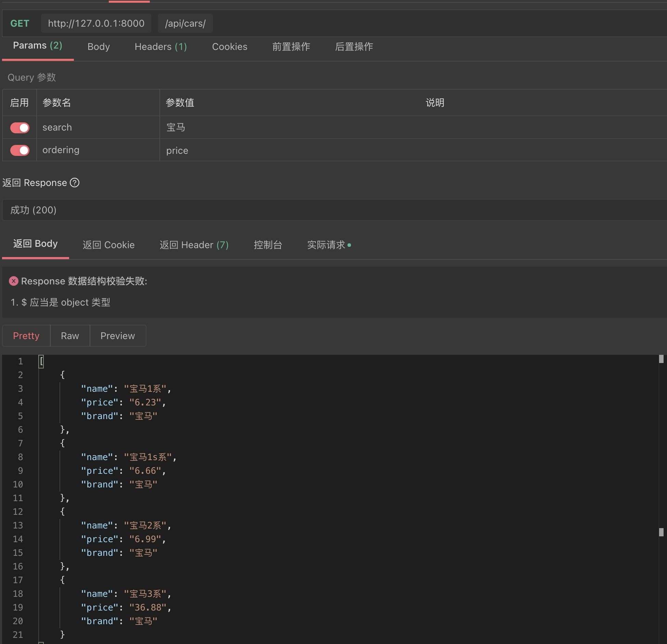Viewport: 667px width, 644px height.
Task: Click the red error icon beside validation message
Action: 14,281
